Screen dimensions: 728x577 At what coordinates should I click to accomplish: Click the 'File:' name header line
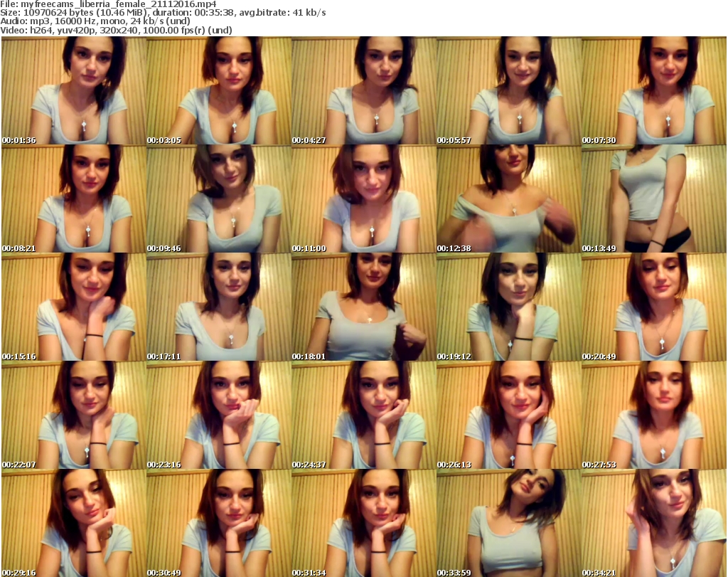pos(108,4)
